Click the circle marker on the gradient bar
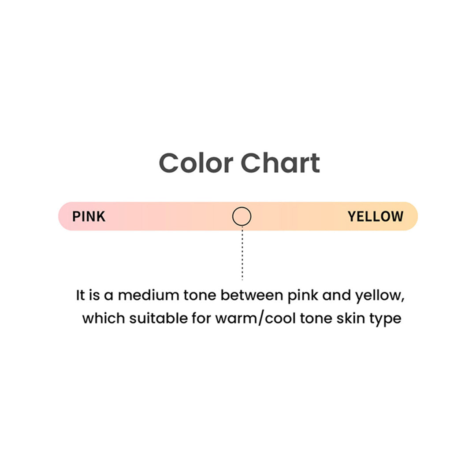The image size is (476, 476). click(242, 216)
